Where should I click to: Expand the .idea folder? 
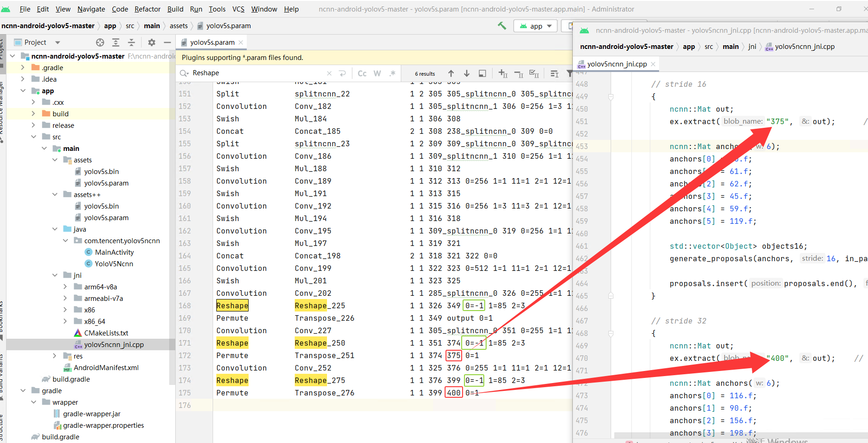tap(23, 79)
